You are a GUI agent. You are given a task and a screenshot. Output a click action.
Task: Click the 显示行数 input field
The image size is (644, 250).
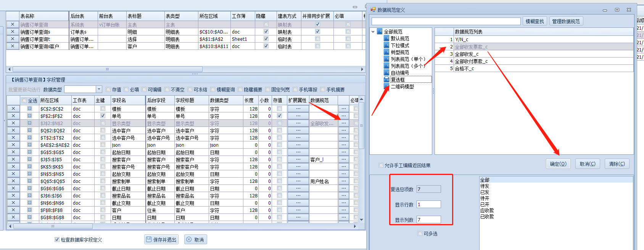tap(428, 204)
